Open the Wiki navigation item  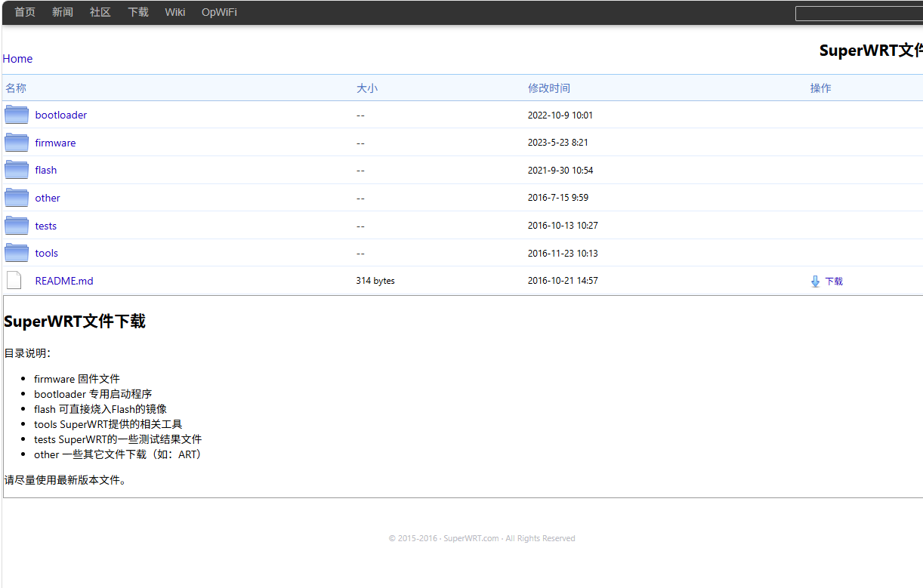coord(175,12)
